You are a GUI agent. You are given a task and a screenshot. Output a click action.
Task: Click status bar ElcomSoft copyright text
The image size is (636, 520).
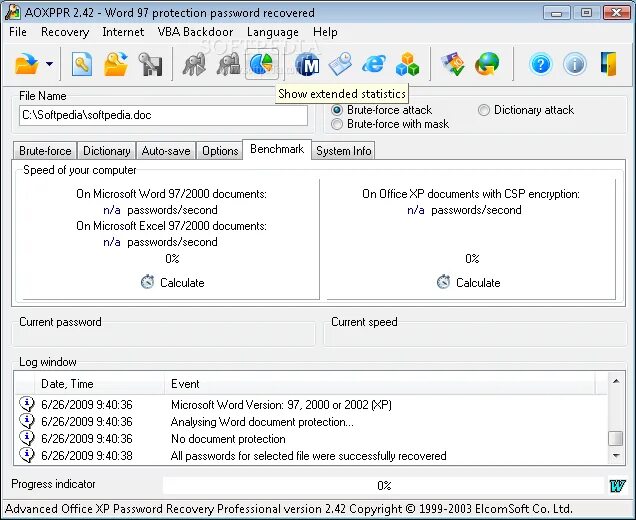pyautogui.click(x=289, y=509)
